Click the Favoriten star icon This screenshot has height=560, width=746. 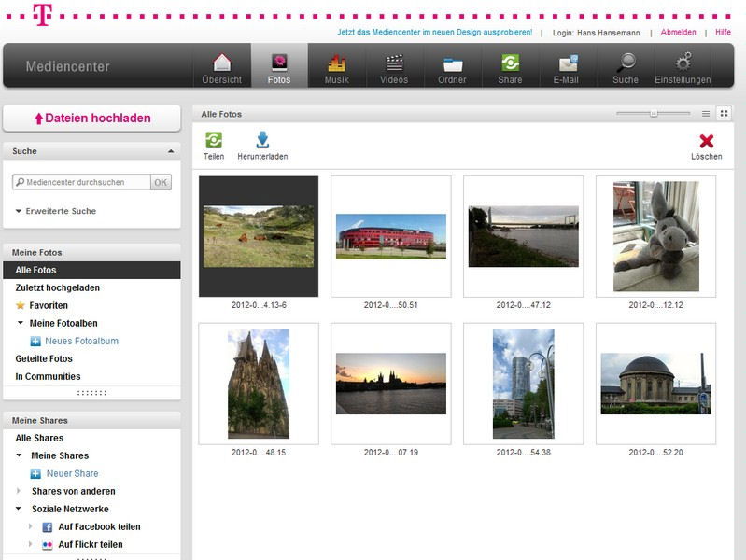click(20, 305)
